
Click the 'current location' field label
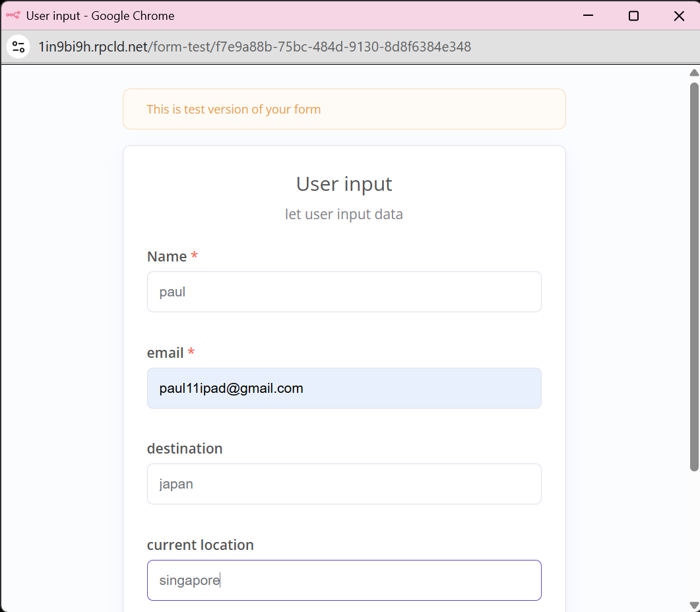(200, 545)
